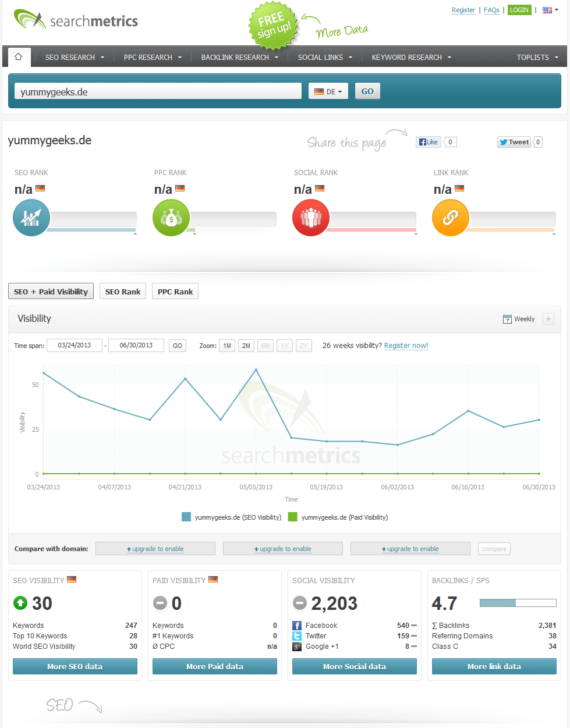Click the green LOGIN button
This screenshot has width=570, height=728.
pyautogui.click(x=519, y=10)
